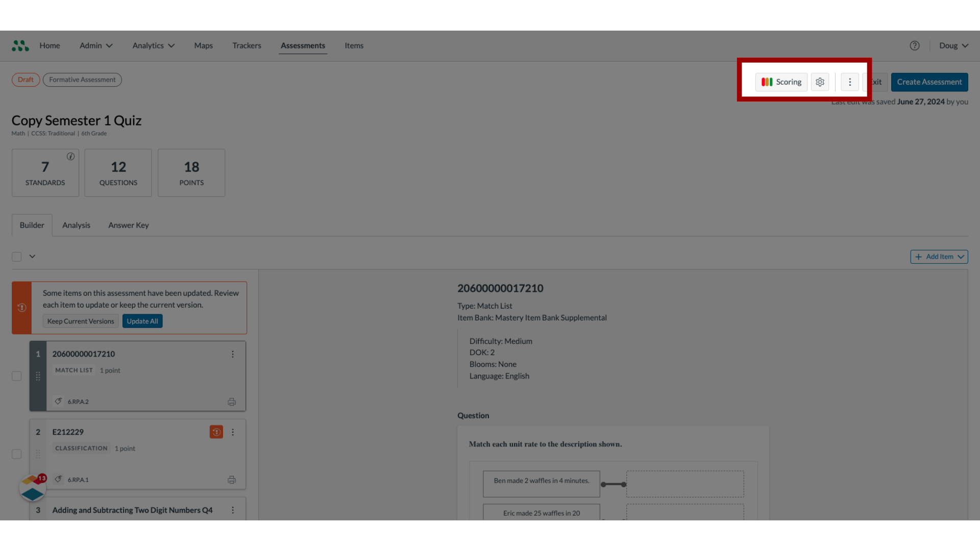Expand the chevron next to top checkbox
The height and width of the screenshot is (551, 980).
[32, 257]
